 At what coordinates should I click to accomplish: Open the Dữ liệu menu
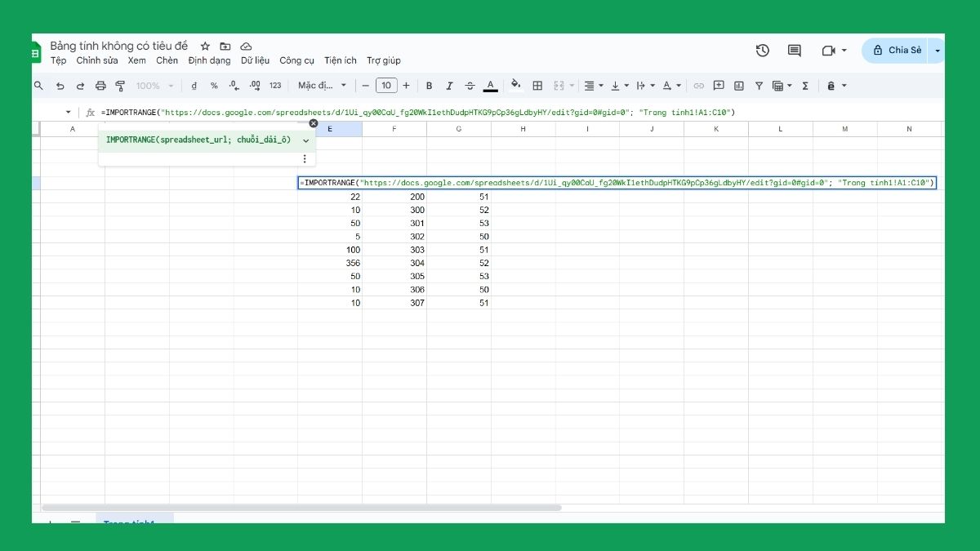(x=256, y=60)
